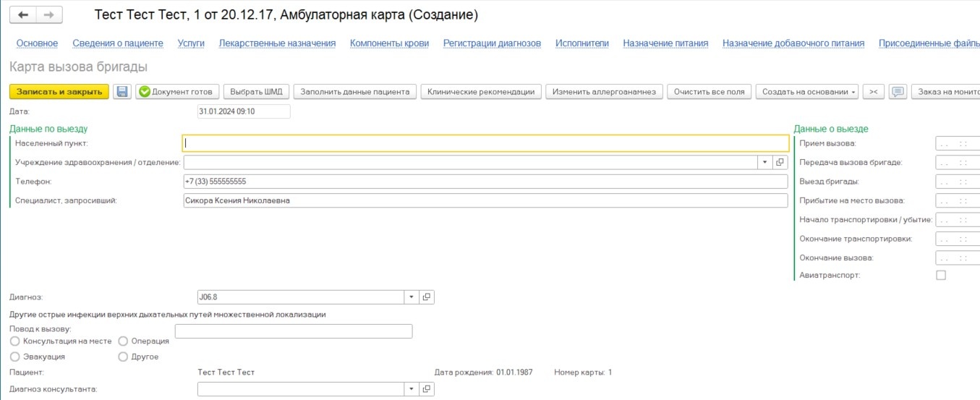Click the speech bubble comment icon
Screen dimensions: 980x400
click(898, 92)
